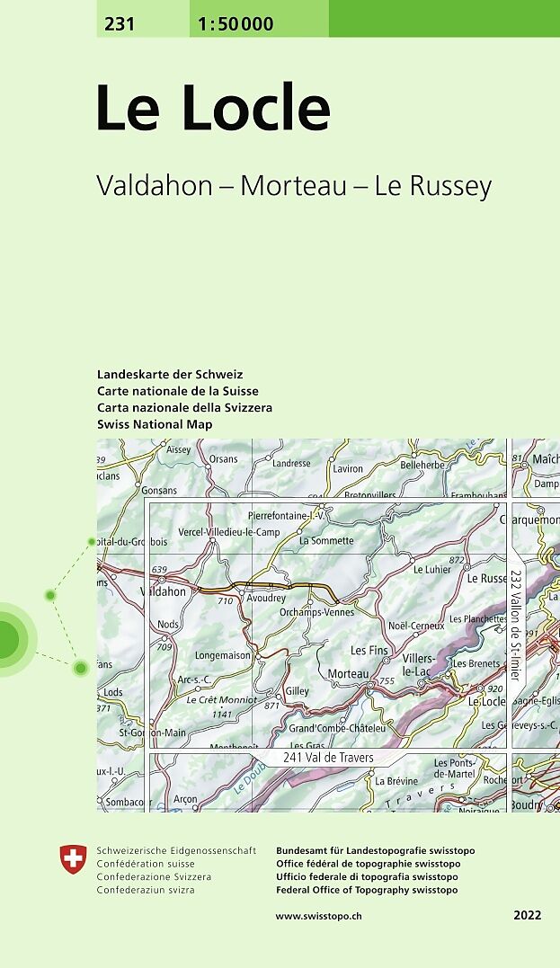The image size is (560, 968).
Task: Click the Valdahon – Morteau – Le Russey subtitle
Action: [294, 185]
